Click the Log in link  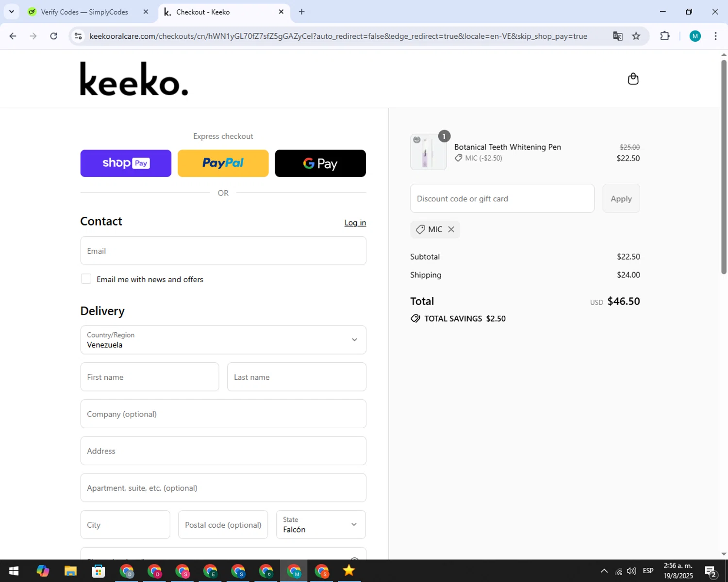(x=355, y=223)
